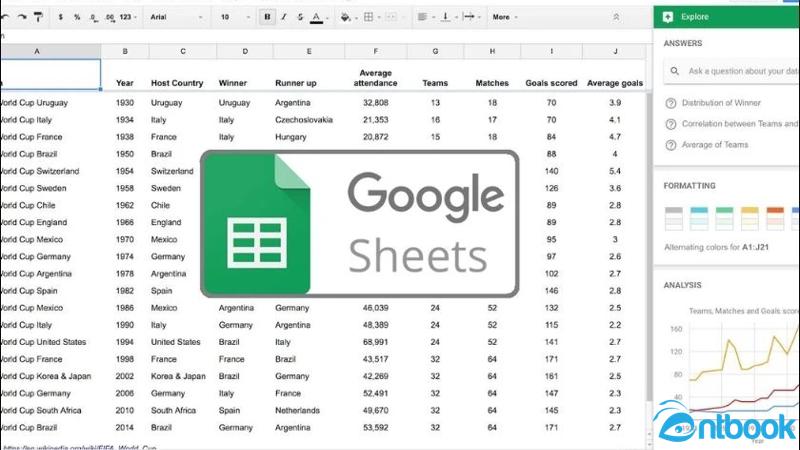Click question icon beside Average of Teams
Viewport: 800px width, 450px height.
[671, 145]
